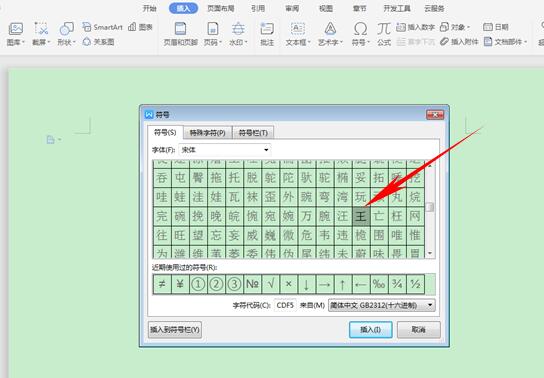Open the 章节 ribbon tab
The width and height of the screenshot is (544, 378).
359,8
